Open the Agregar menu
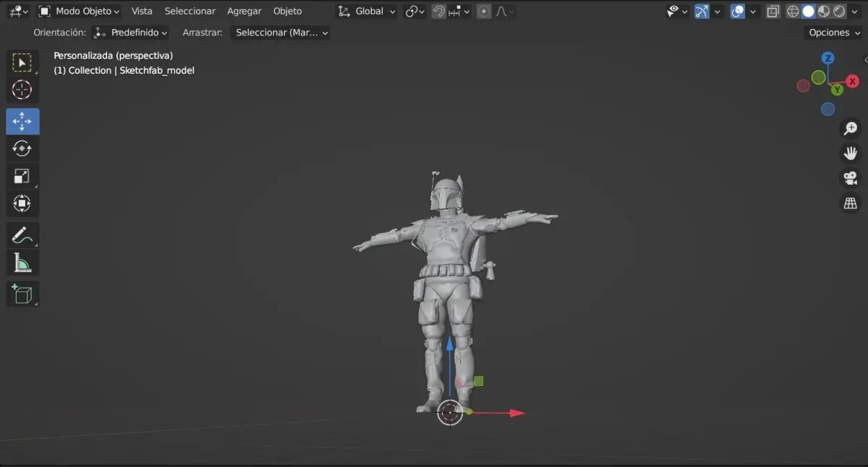 [x=244, y=12]
